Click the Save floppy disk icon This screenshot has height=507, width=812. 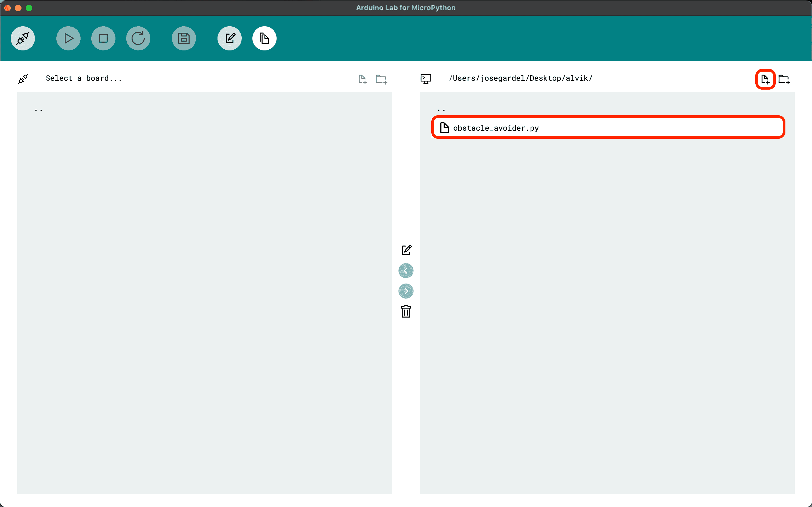tap(184, 39)
